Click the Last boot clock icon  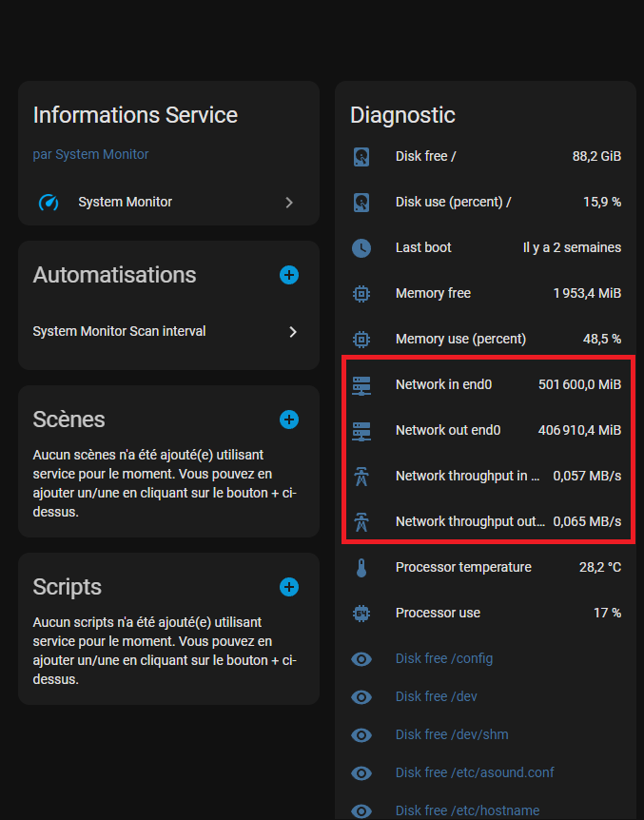361,248
